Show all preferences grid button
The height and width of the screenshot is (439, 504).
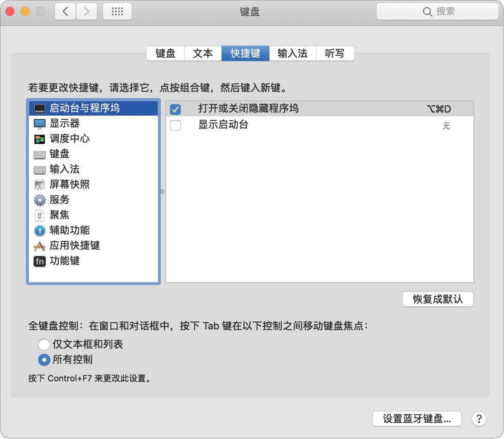117,12
